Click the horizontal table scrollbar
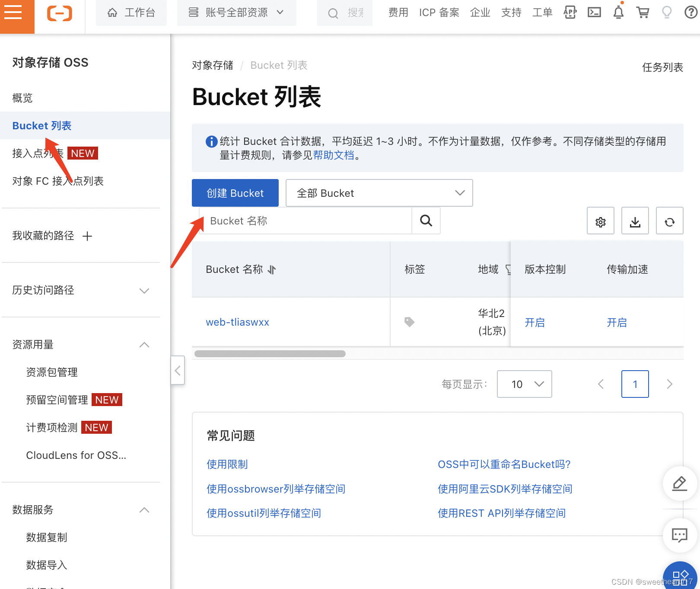700x589 pixels. [270, 354]
